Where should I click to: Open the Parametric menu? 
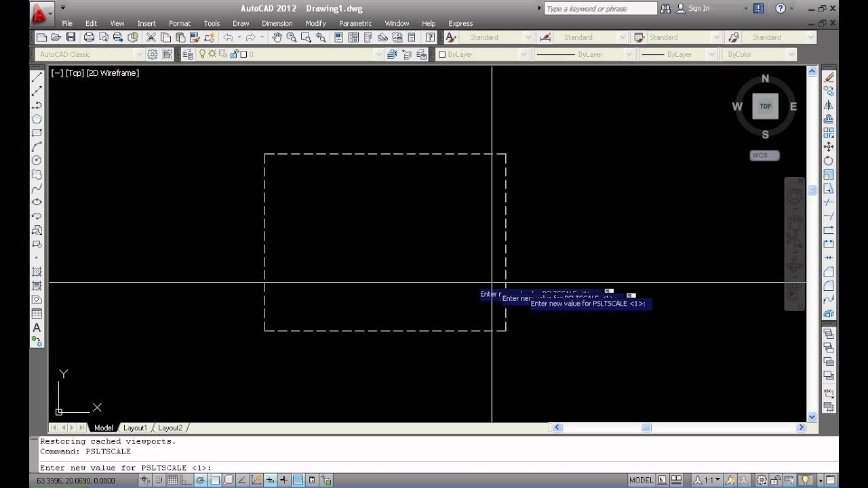coord(355,23)
